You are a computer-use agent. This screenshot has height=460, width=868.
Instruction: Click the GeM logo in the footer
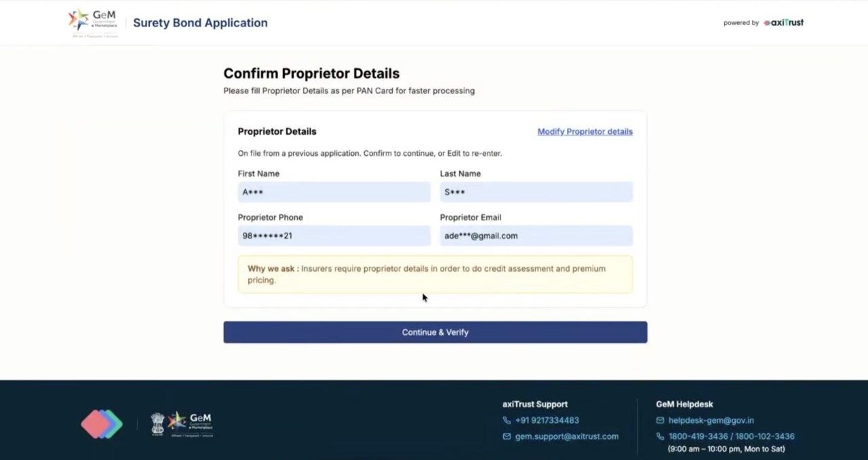191,423
